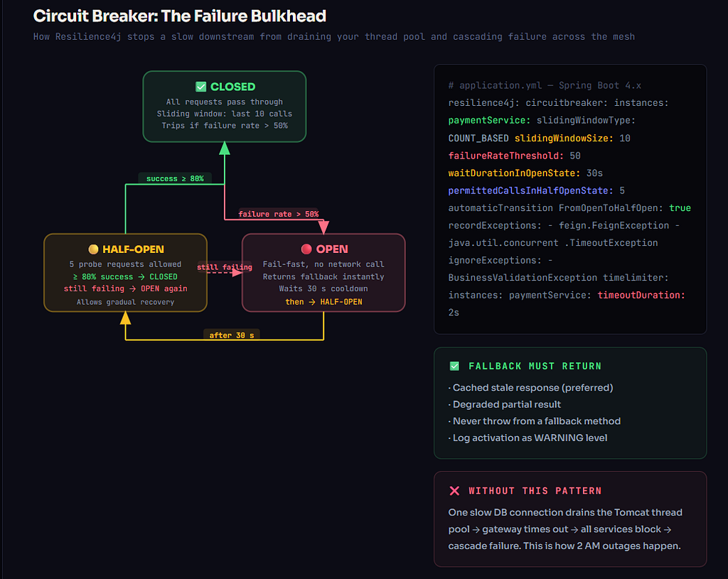Click 'Never throw from a fallback method' bullet
The width and height of the screenshot is (728, 579).
535,421
